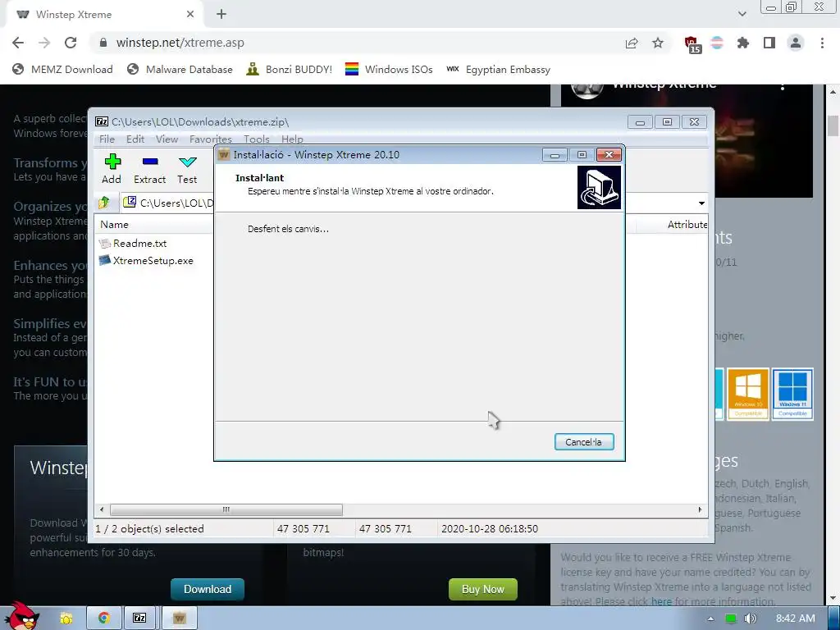The height and width of the screenshot is (630, 840).
Task: Click the 7-Zip horizontal scrollbar thumb
Action: pyautogui.click(x=226, y=509)
